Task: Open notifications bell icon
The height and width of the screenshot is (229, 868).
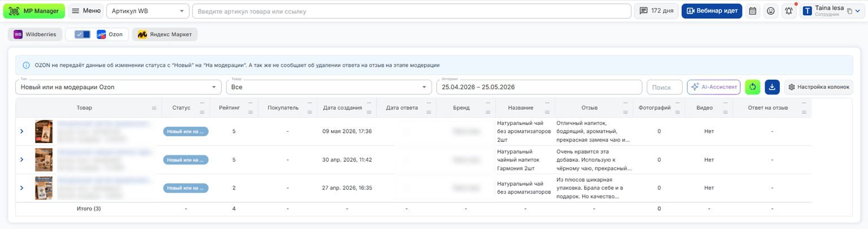Action: (x=789, y=11)
